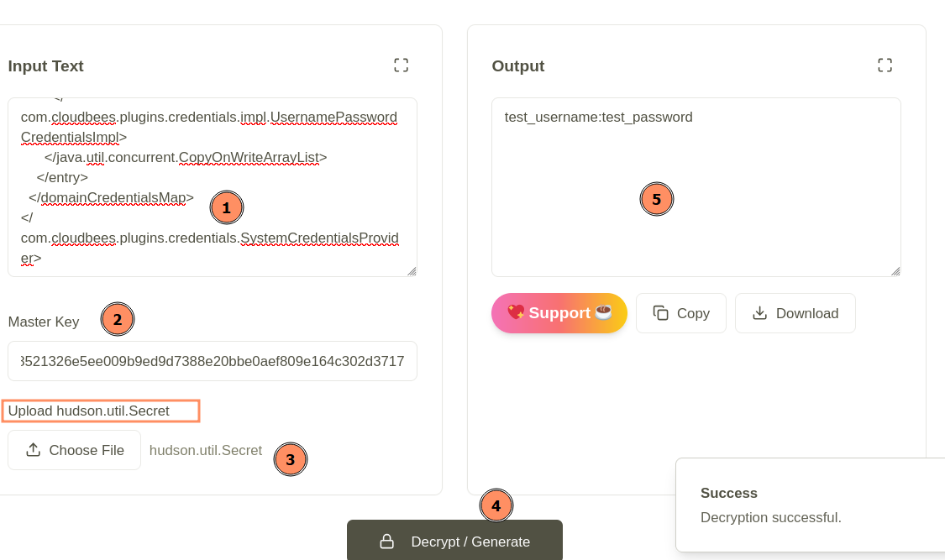Click the lock icon on Decrypt / Generate
The height and width of the screenshot is (560, 945).
coord(386,542)
